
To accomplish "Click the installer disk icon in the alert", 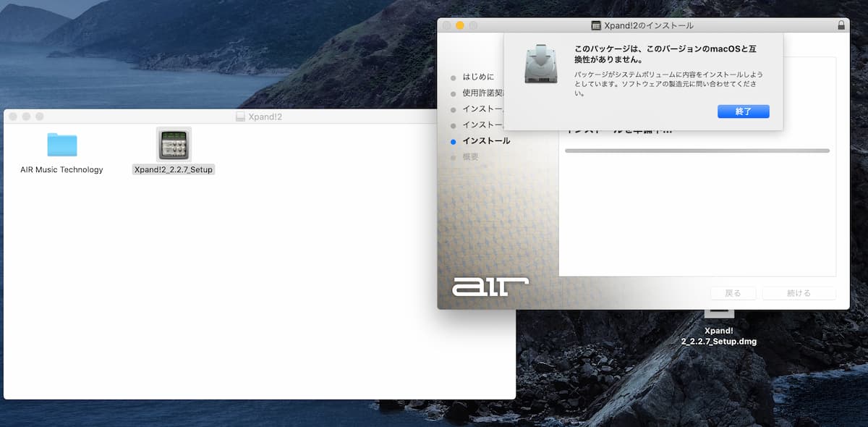I will pyautogui.click(x=542, y=63).
